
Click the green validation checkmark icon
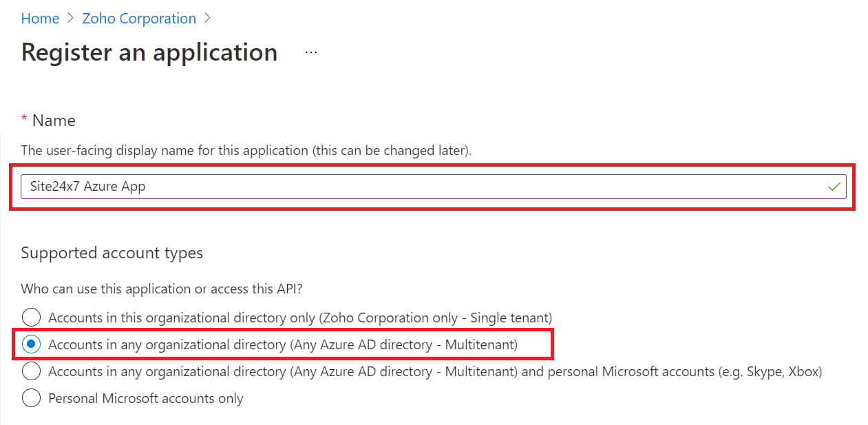pyautogui.click(x=834, y=187)
